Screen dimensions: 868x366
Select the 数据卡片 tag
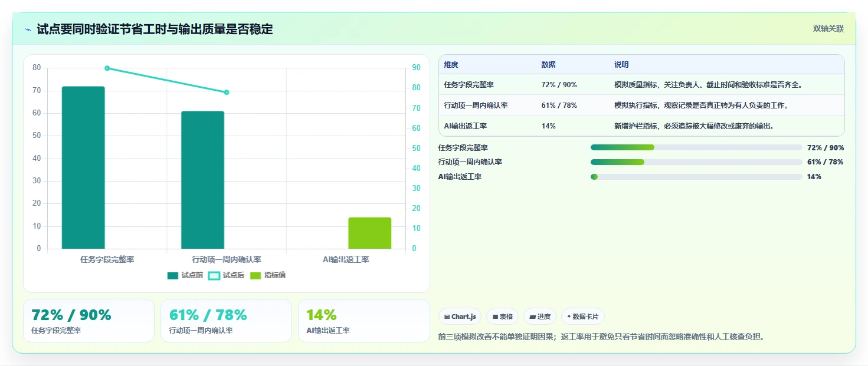coord(583,316)
